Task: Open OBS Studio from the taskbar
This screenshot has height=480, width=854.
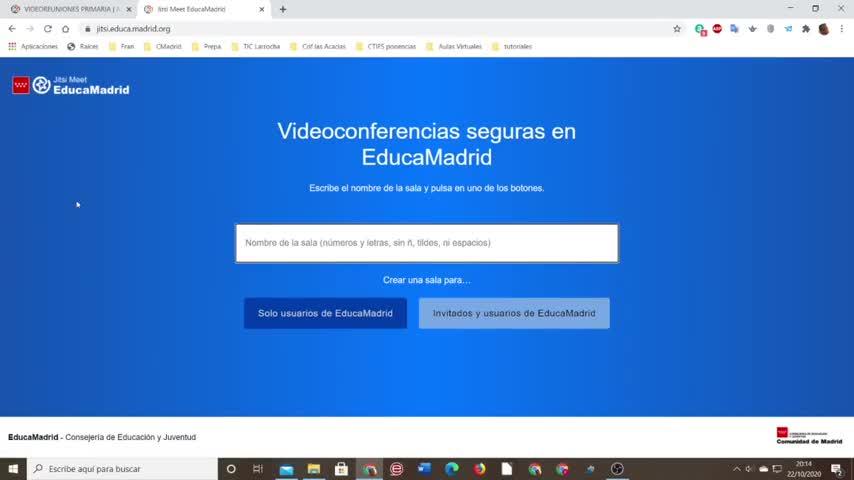Action: 617,469
